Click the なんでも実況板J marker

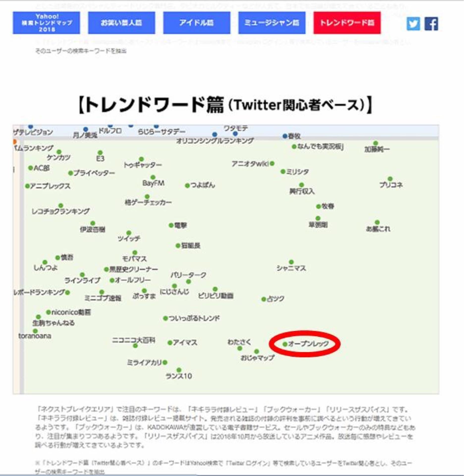pyautogui.click(x=294, y=147)
